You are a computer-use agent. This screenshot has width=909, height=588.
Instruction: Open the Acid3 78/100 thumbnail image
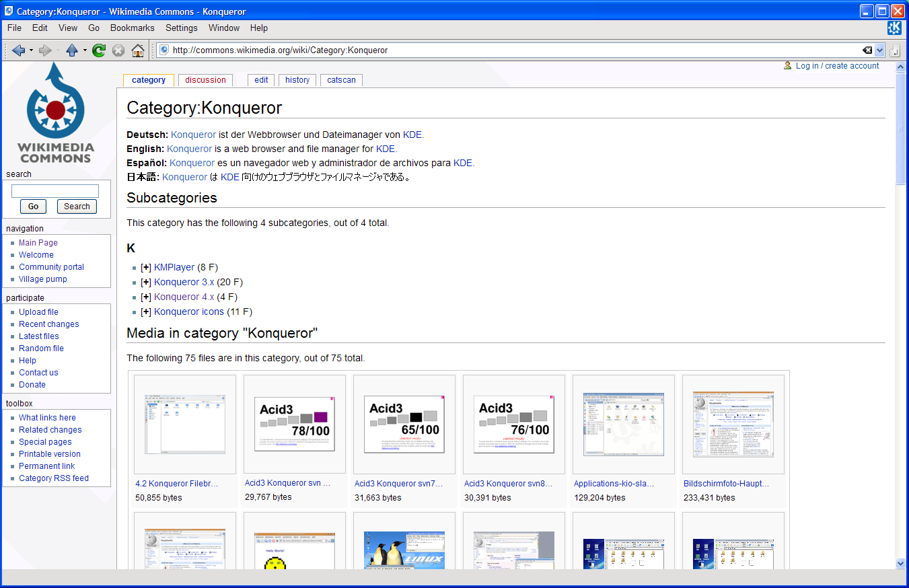click(294, 425)
